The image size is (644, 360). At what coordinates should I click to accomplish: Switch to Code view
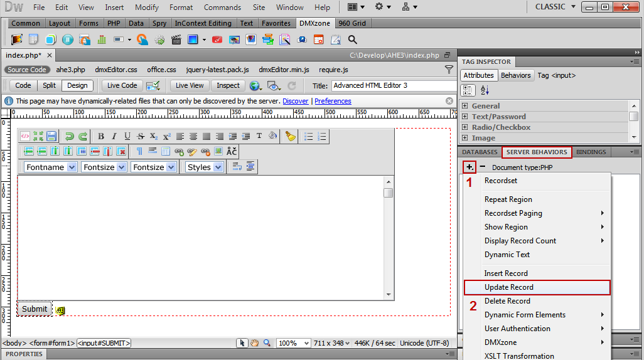[x=23, y=85]
